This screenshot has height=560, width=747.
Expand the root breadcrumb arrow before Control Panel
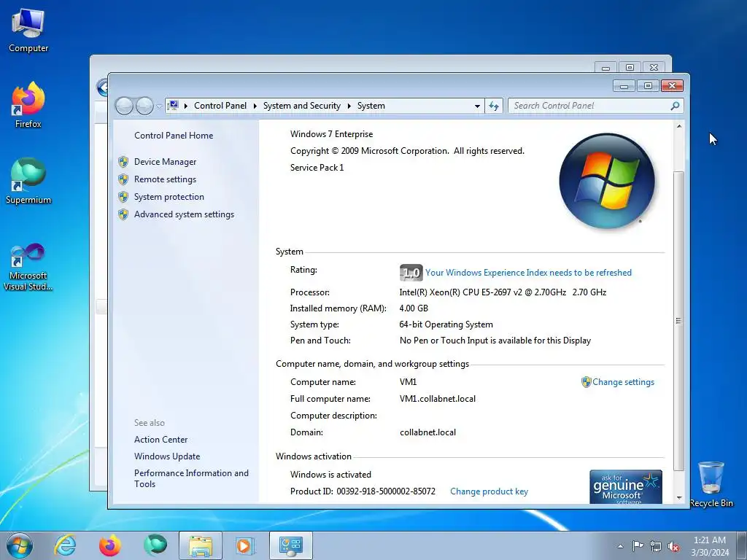pyautogui.click(x=186, y=106)
